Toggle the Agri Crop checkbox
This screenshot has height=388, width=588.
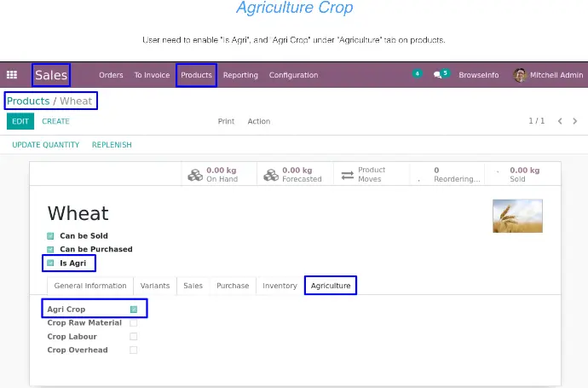[134, 310]
